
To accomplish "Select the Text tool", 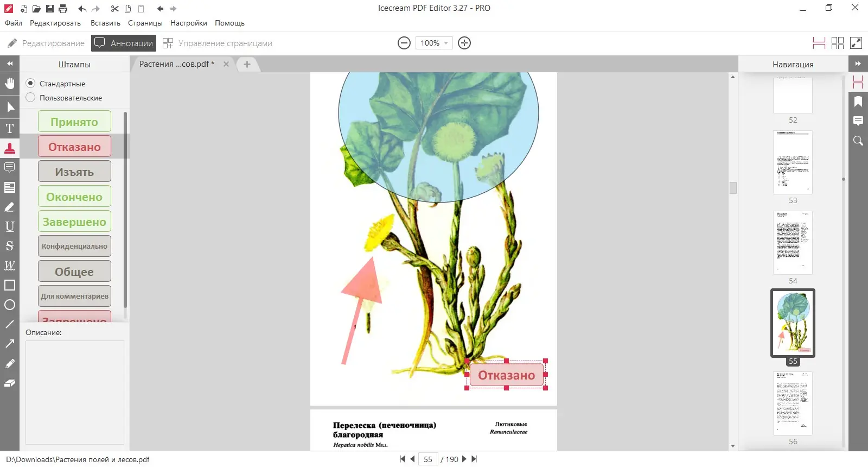I will click(10, 129).
